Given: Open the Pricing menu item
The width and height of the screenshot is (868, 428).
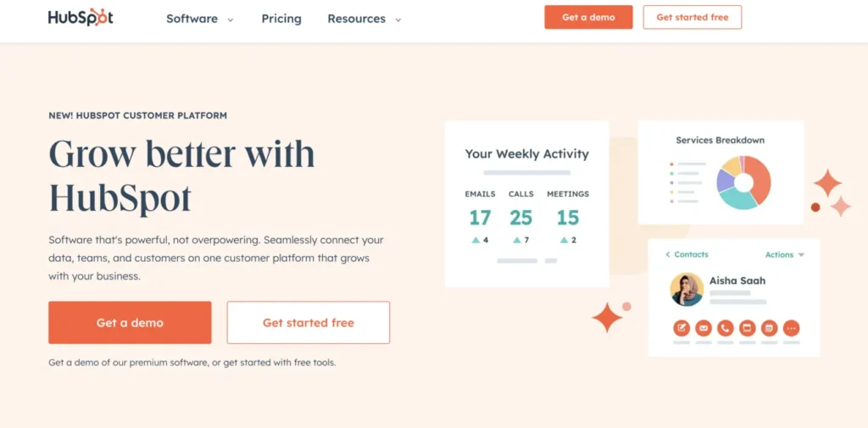Looking at the screenshot, I should 281,19.
